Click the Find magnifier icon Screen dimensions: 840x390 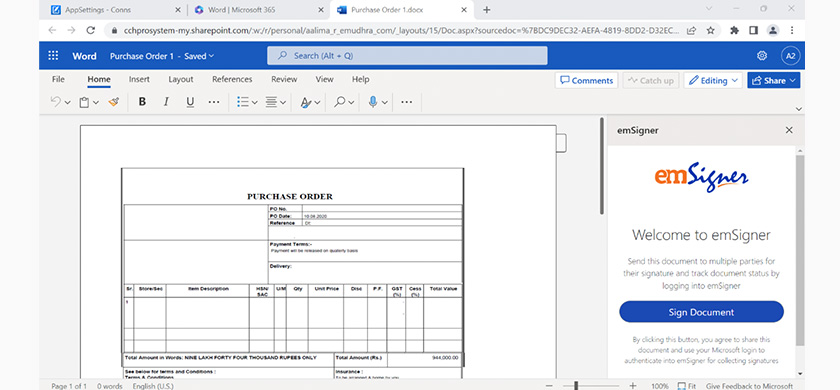click(340, 102)
